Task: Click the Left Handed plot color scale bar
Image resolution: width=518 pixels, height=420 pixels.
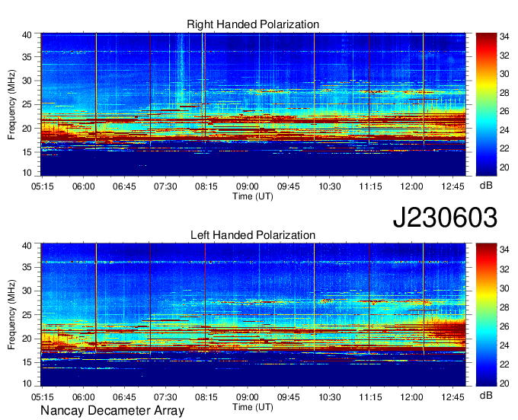Action: [486, 315]
